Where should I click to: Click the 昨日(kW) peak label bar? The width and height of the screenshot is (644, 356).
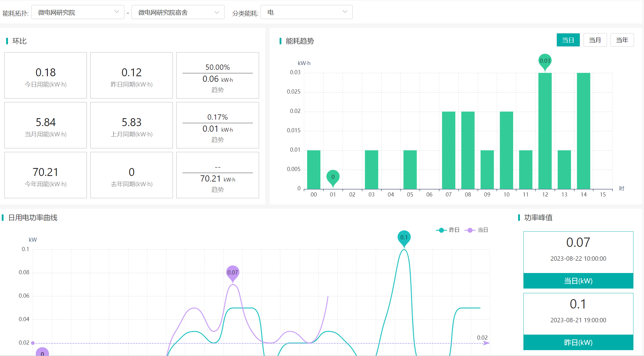pos(578,343)
